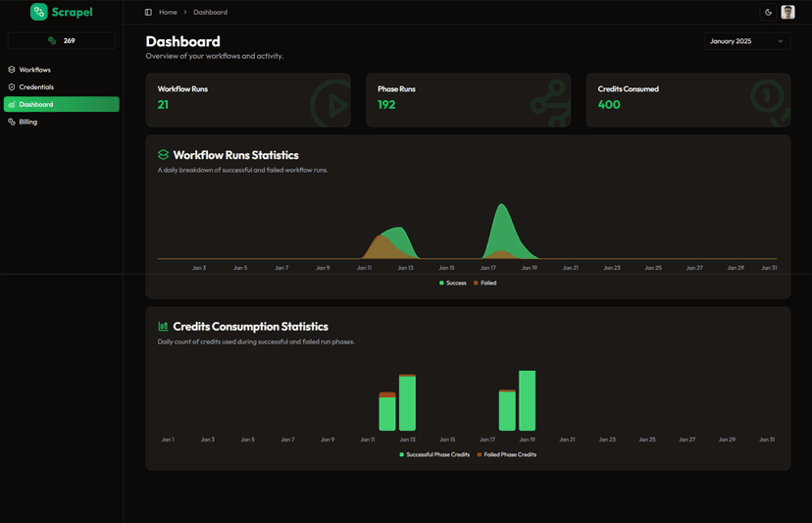This screenshot has height=523, width=812.
Task: Click the Jan 13 credits bar
Action: 407,402
